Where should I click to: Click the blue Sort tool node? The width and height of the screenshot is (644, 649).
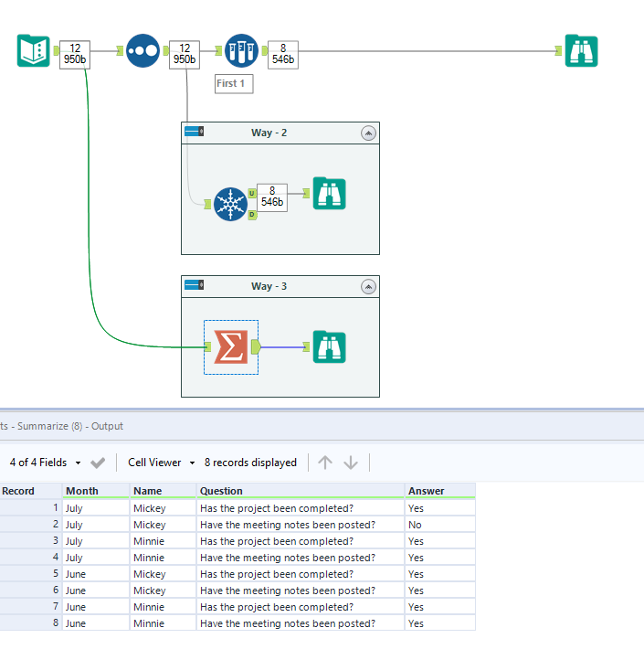coord(143,50)
